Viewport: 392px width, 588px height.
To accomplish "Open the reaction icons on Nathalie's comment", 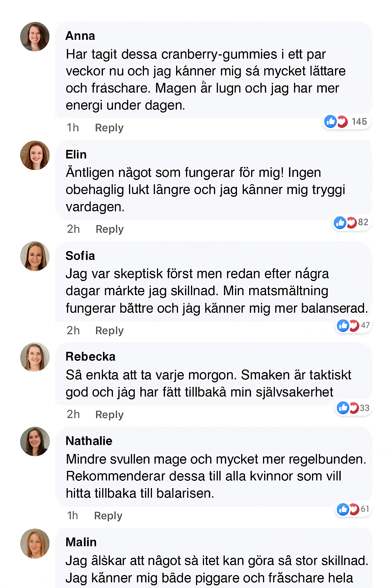I will [348, 509].
